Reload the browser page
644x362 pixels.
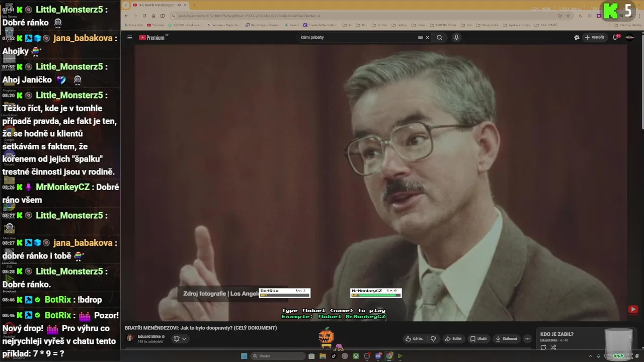point(144,16)
